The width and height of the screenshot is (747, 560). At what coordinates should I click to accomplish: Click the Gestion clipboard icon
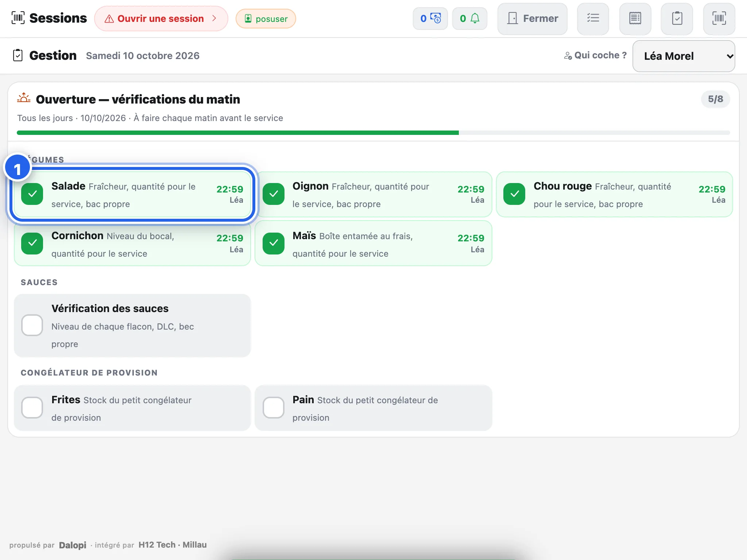click(x=18, y=55)
